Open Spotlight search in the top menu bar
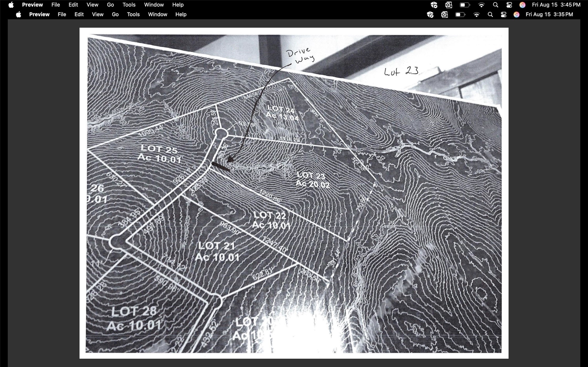 [495, 5]
